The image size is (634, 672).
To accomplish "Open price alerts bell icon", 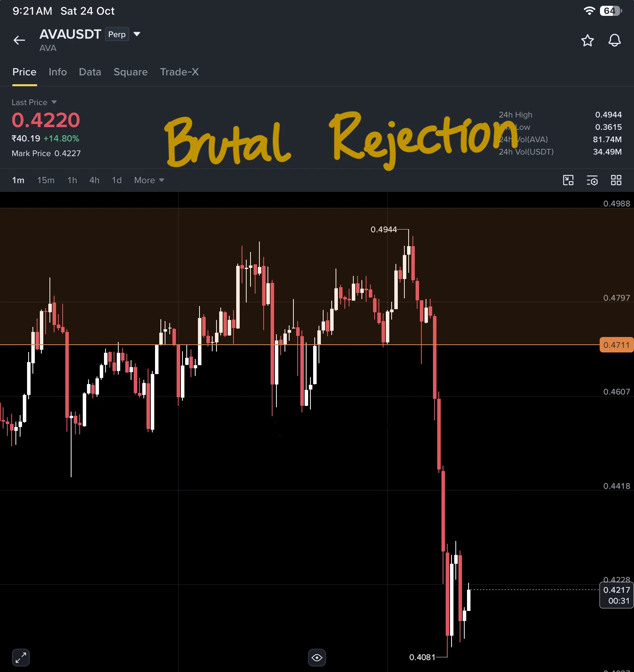I will pyautogui.click(x=614, y=40).
